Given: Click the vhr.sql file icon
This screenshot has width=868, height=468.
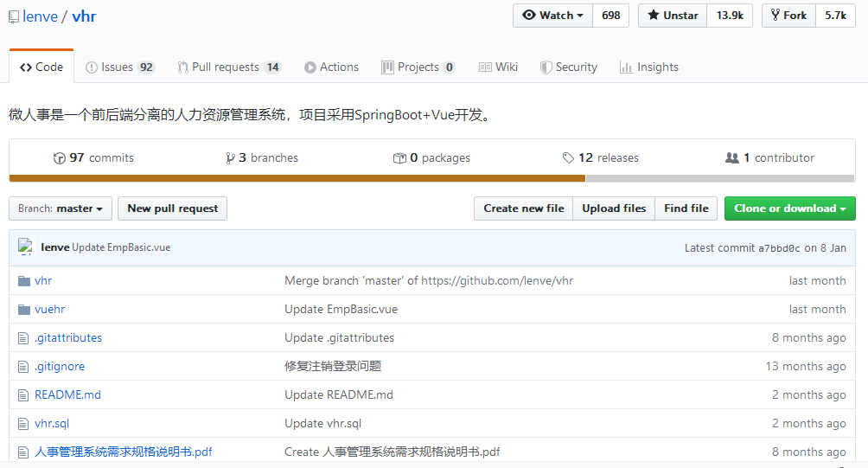Looking at the screenshot, I should [x=23, y=424].
